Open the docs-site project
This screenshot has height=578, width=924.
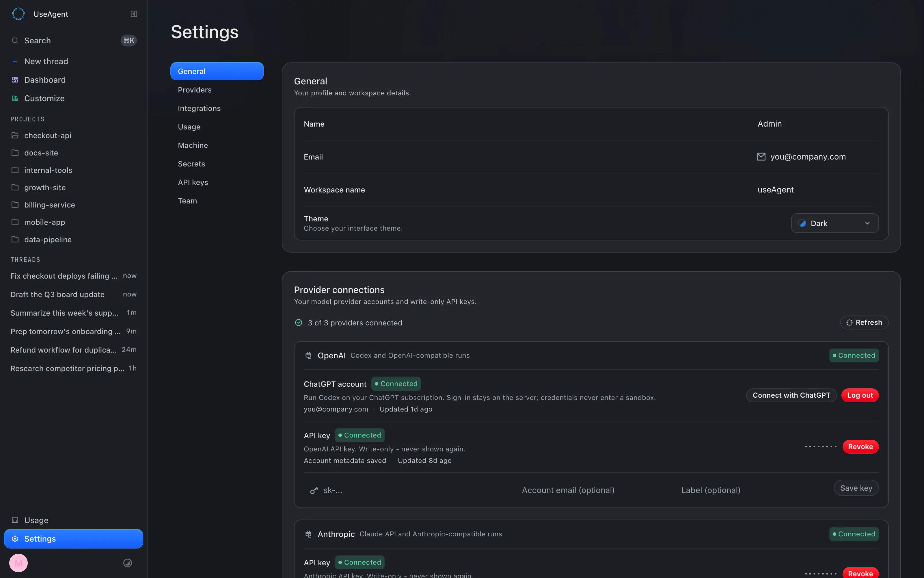pos(73,153)
